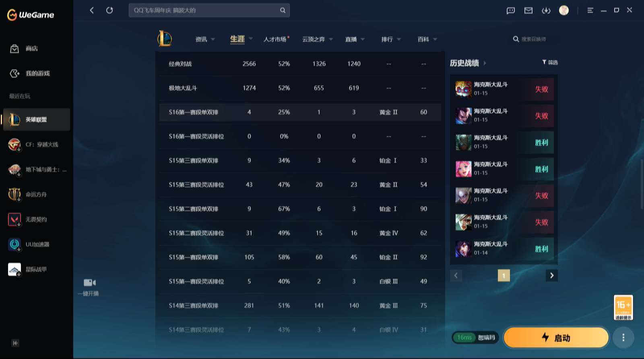
Task: Click the 一键开播 camera icon
Action: tap(89, 282)
